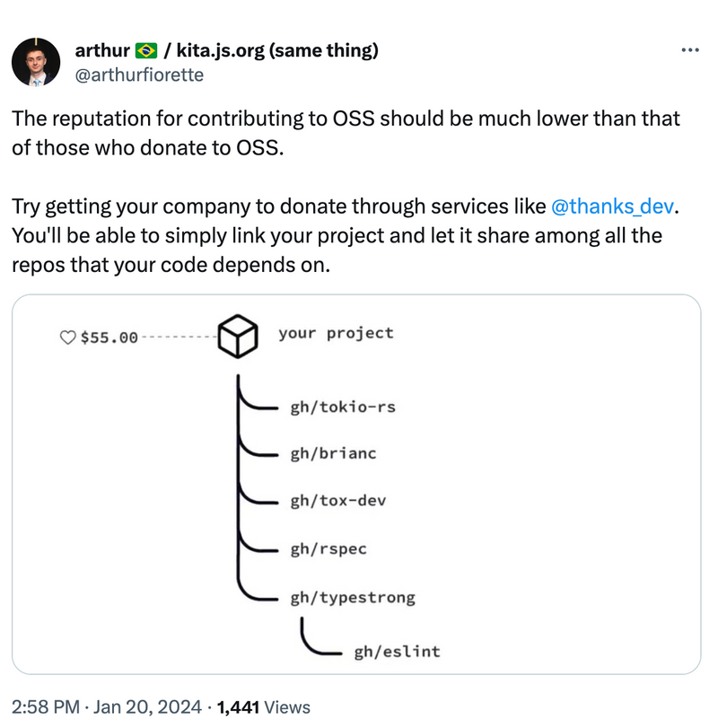Select the nested gh/eslint entry
The height and width of the screenshot is (728, 718).
[398, 652]
